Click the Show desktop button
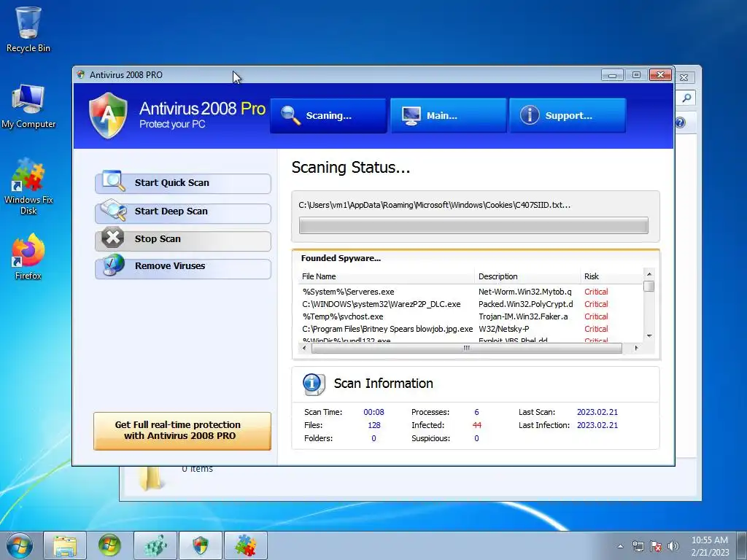The width and height of the screenshot is (747, 560). 742,546
